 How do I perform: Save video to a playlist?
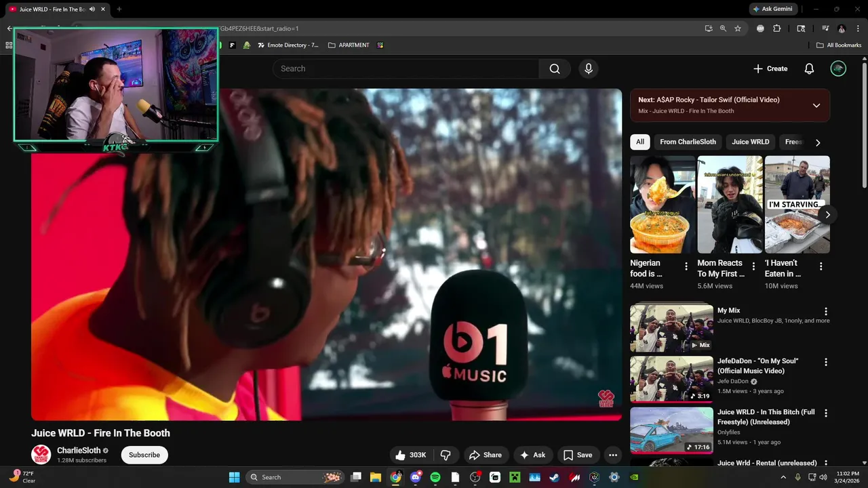578,455
